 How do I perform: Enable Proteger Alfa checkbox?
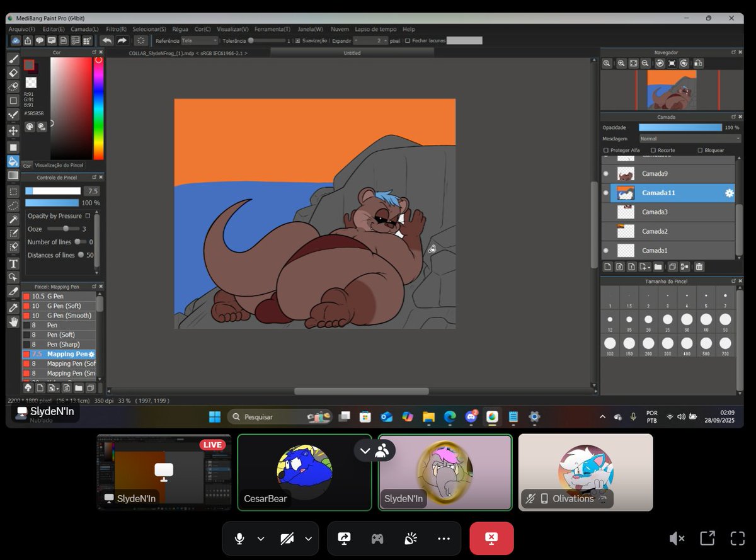606,151
